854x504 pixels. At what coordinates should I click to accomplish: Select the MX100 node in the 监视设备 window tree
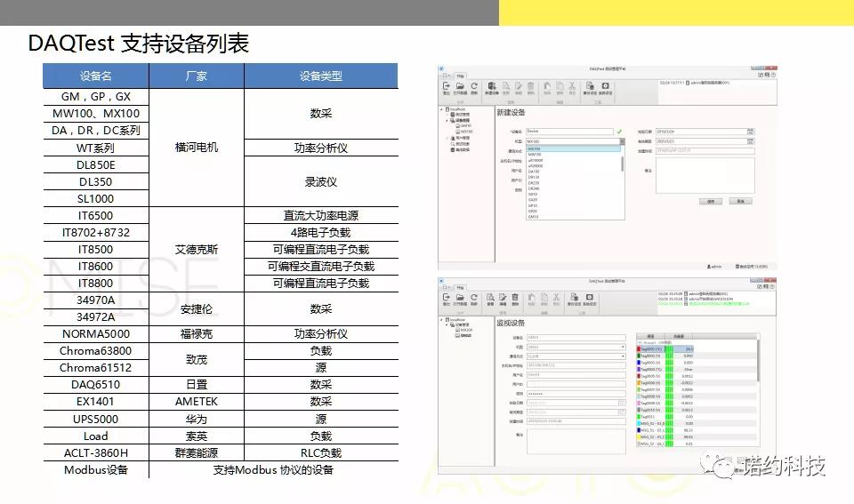(464, 330)
